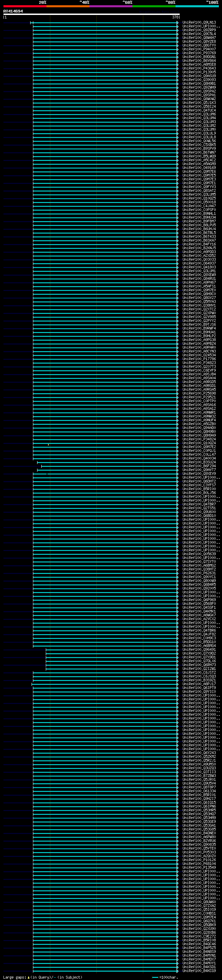Select label UniRef100_P62631

click(x=199, y=573)
